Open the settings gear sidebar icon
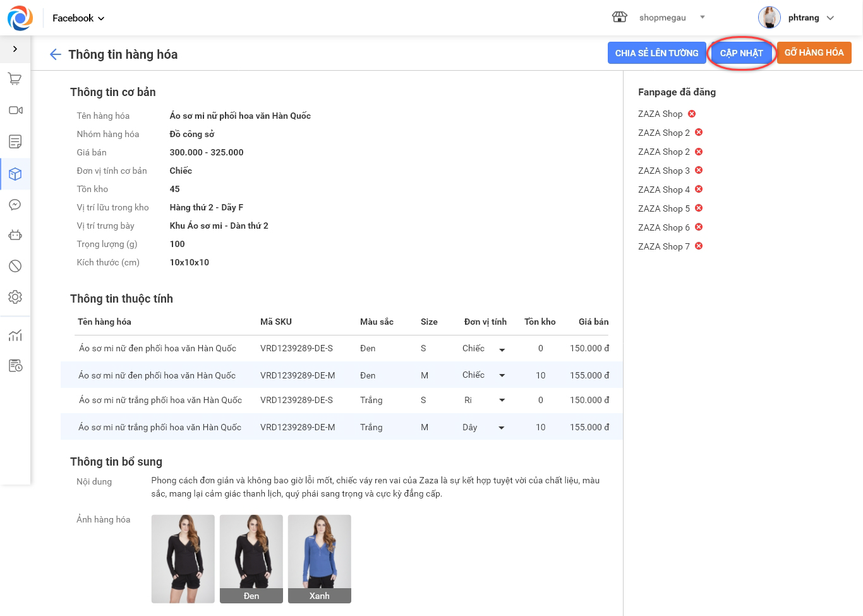 tap(15, 297)
